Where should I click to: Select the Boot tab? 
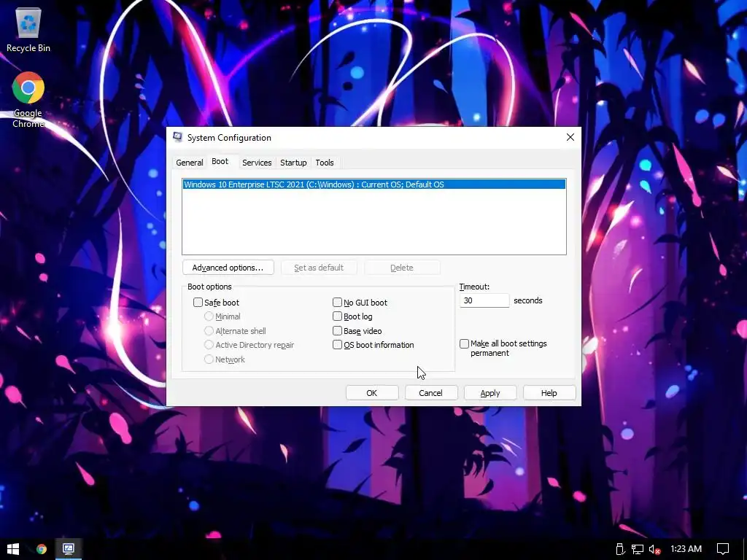click(x=220, y=161)
